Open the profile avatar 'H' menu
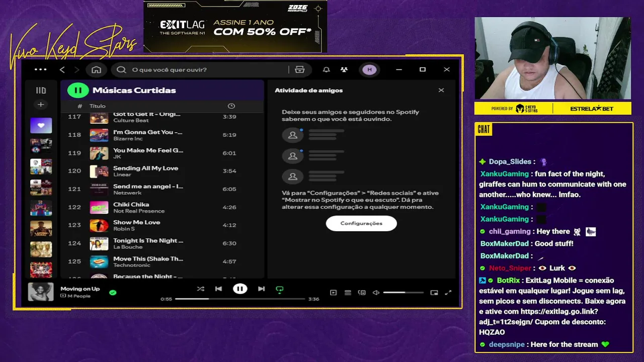 tap(370, 69)
